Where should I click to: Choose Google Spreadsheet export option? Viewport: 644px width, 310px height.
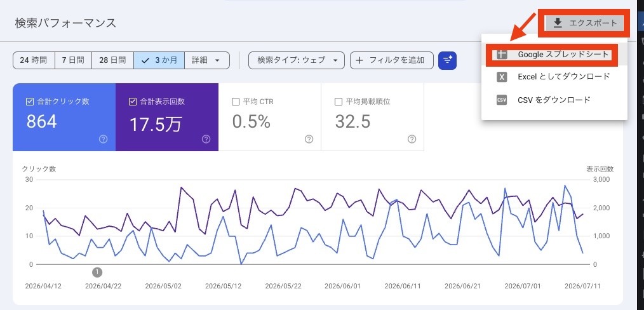(554, 54)
